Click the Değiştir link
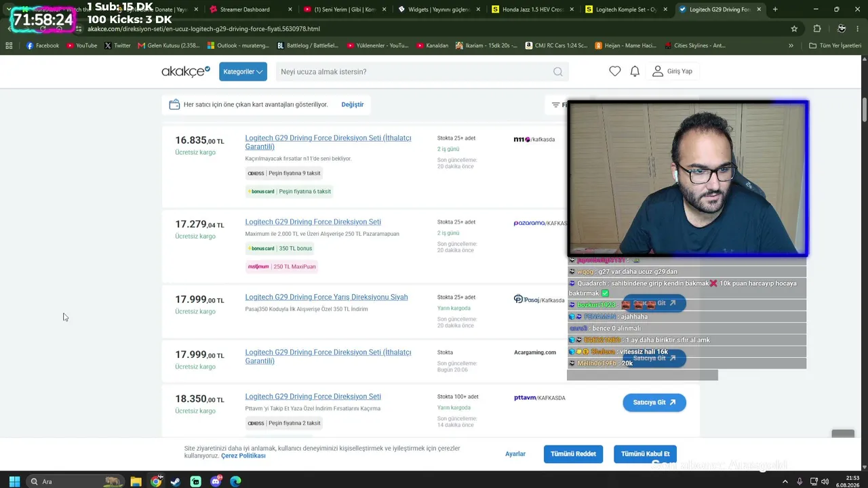Viewport: 868px width, 488px height. (x=353, y=104)
